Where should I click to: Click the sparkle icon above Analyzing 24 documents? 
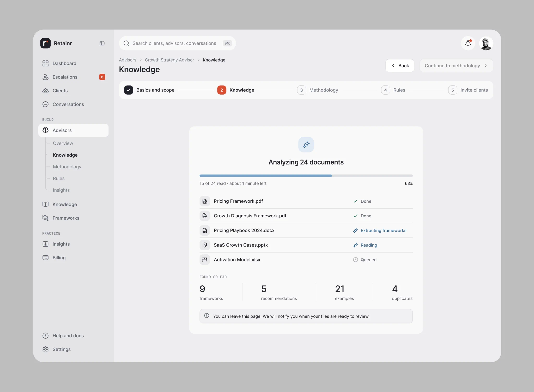pos(306,144)
